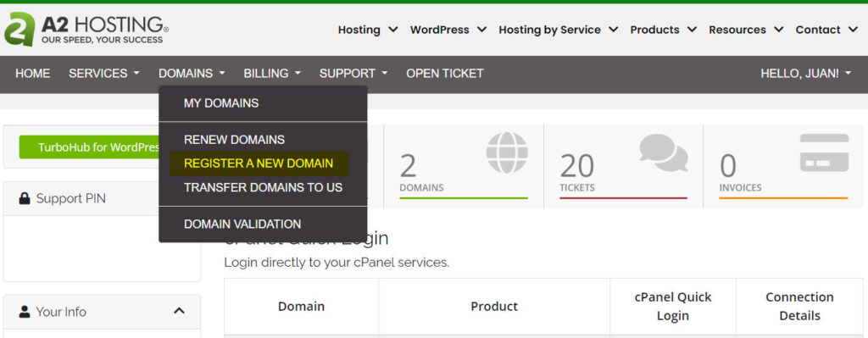Expand the Hosting top menu
Image resolution: width=868 pixels, height=338 pixels.
pyautogui.click(x=368, y=30)
